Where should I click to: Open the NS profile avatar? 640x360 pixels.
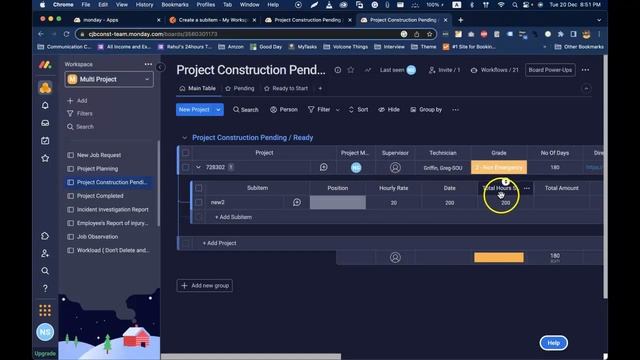[45, 332]
